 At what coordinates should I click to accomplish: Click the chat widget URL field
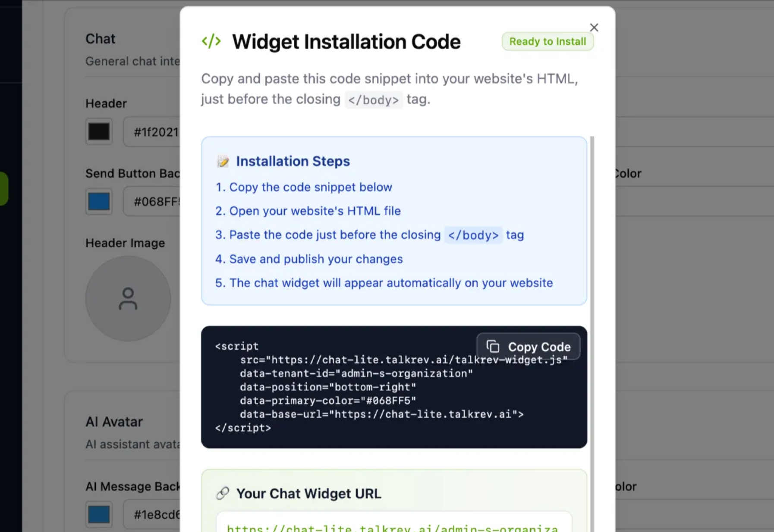(394, 523)
